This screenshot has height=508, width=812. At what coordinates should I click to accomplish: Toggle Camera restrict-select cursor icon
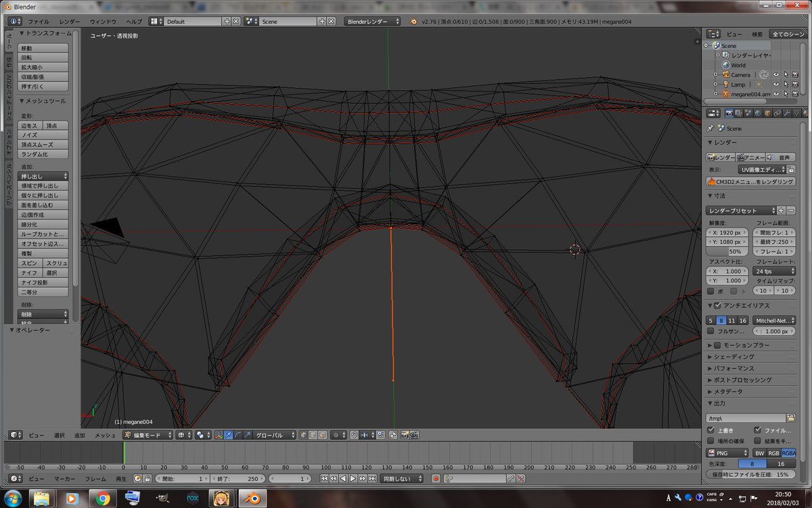[786, 75]
